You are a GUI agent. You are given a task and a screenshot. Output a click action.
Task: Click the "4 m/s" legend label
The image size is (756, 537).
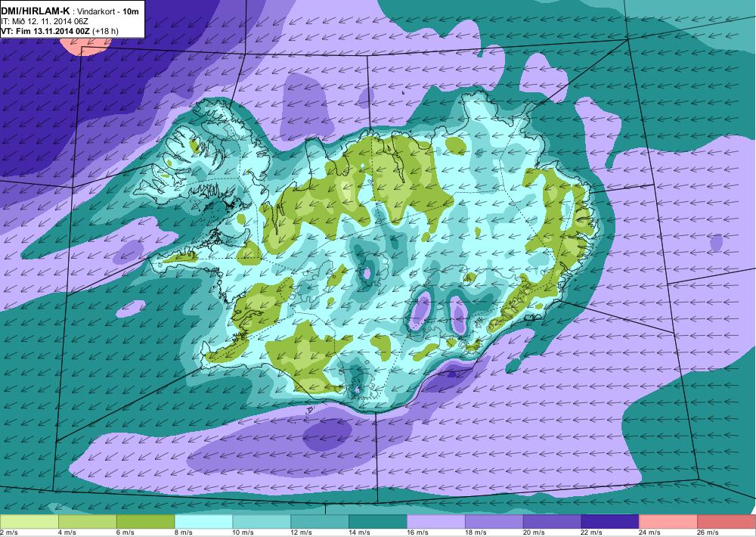point(67,532)
